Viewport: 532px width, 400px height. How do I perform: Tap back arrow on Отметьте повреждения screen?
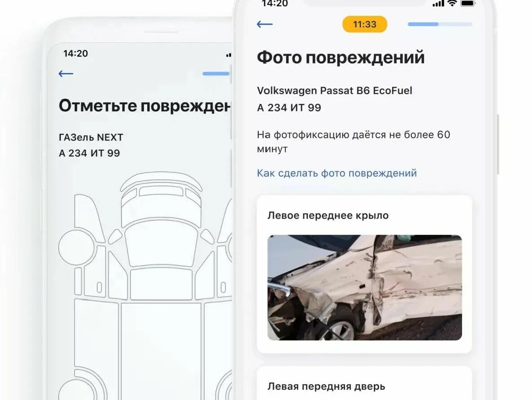(x=66, y=74)
